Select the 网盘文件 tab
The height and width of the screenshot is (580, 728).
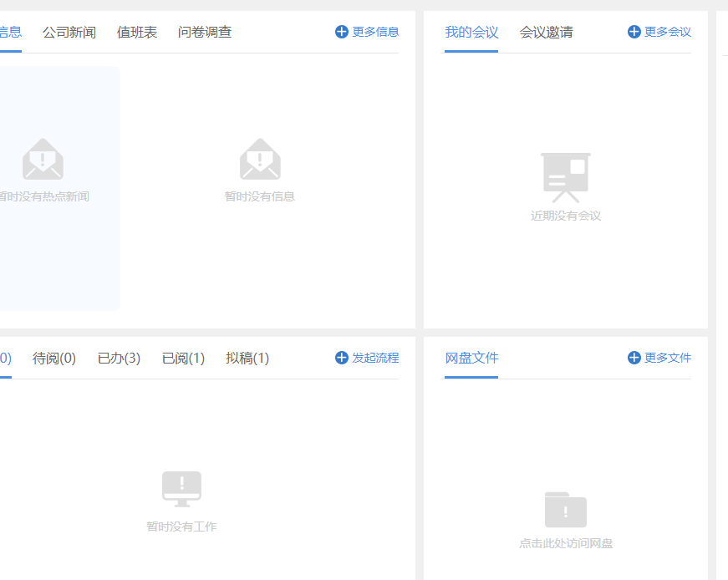[471, 358]
